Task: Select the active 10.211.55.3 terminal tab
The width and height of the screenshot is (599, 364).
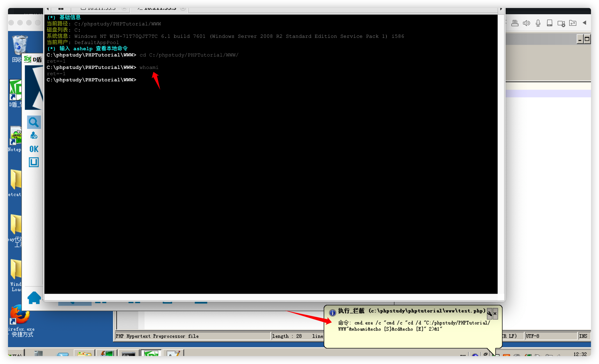Action: pyautogui.click(x=159, y=9)
